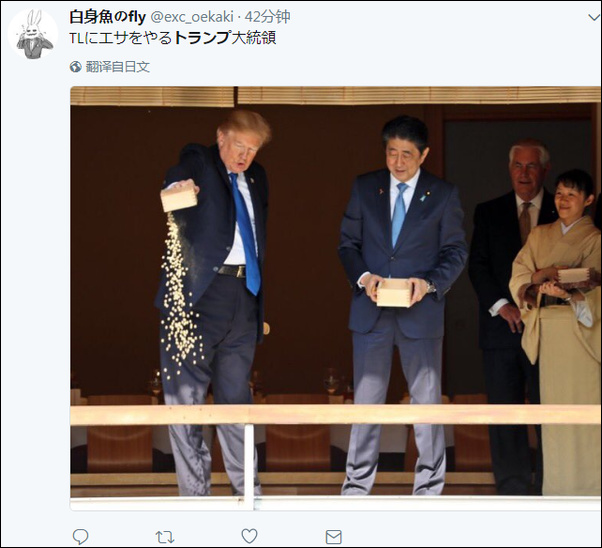Image resolution: width=602 pixels, height=548 pixels.
Task: Click the @exc_oekaki handle
Action: (x=192, y=17)
